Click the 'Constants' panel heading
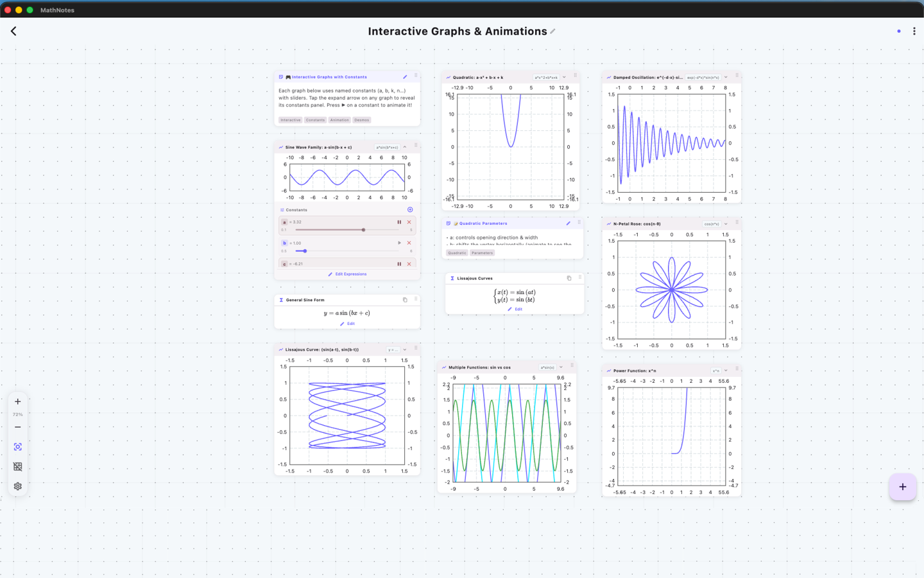 click(296, 210)
